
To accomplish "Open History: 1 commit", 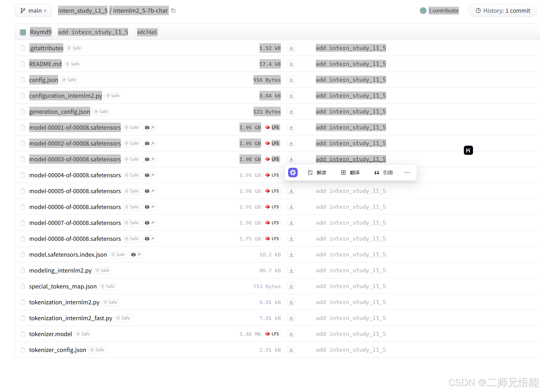I will pos(502,10).
